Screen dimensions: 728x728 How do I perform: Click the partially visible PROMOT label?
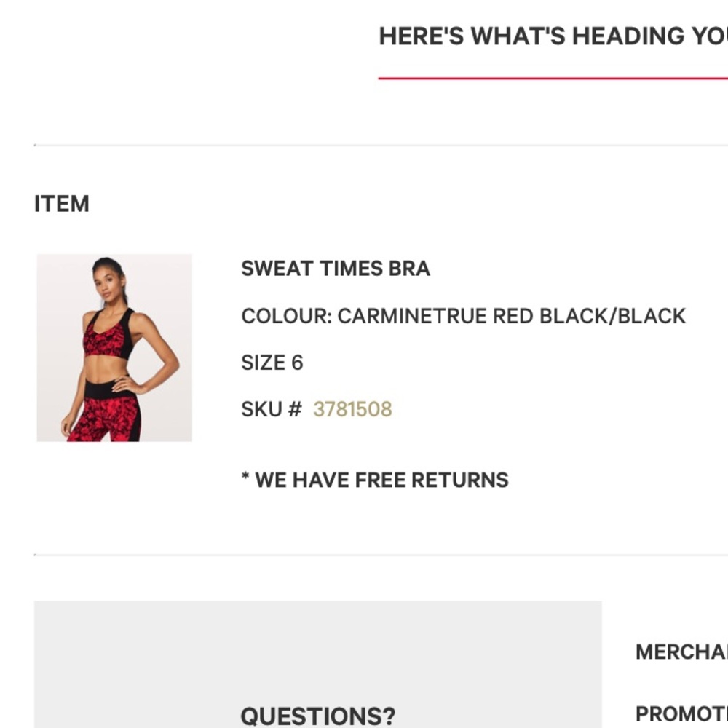(x=681, y=714)
